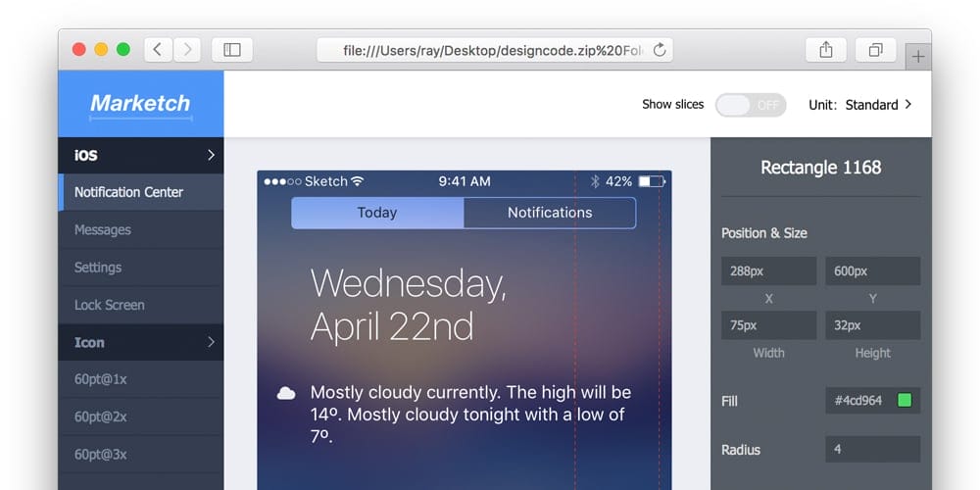This screenshot has height=490, width=980.
Task: Select the Today tab
Action: pos(377,213)
